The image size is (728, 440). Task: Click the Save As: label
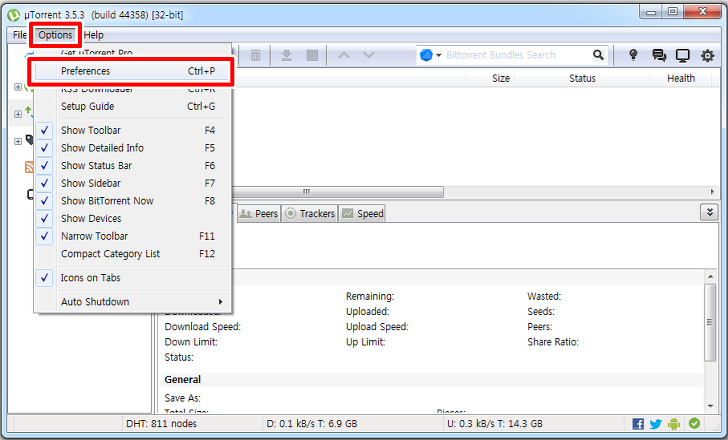pos(182,398)
